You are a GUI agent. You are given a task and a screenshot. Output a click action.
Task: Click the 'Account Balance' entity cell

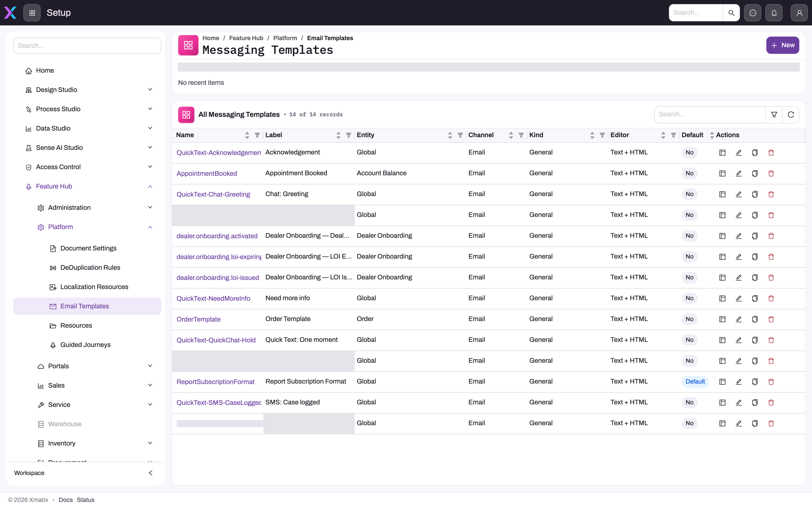[x=381, y=173]
